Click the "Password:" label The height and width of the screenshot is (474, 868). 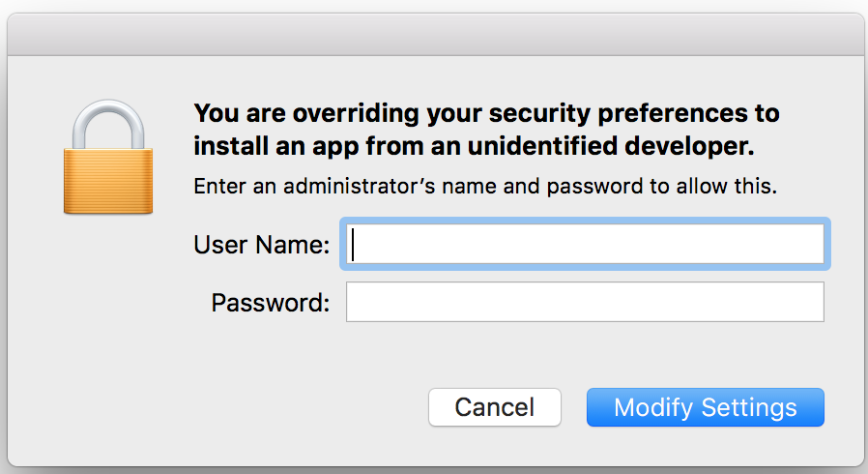(270, 303)
